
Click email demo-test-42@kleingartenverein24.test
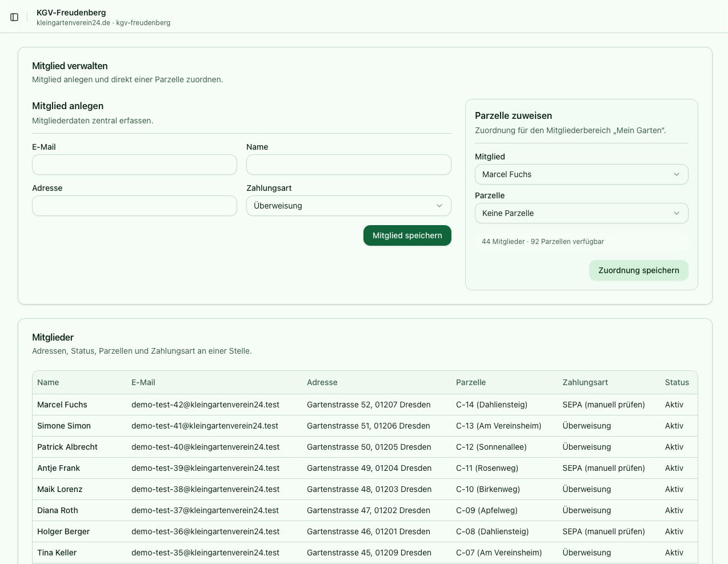205,405
